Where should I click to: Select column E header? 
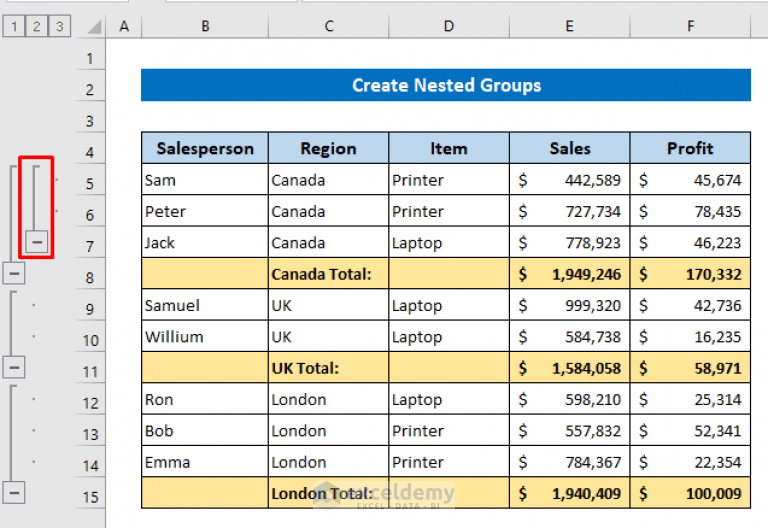pos(570,26)
